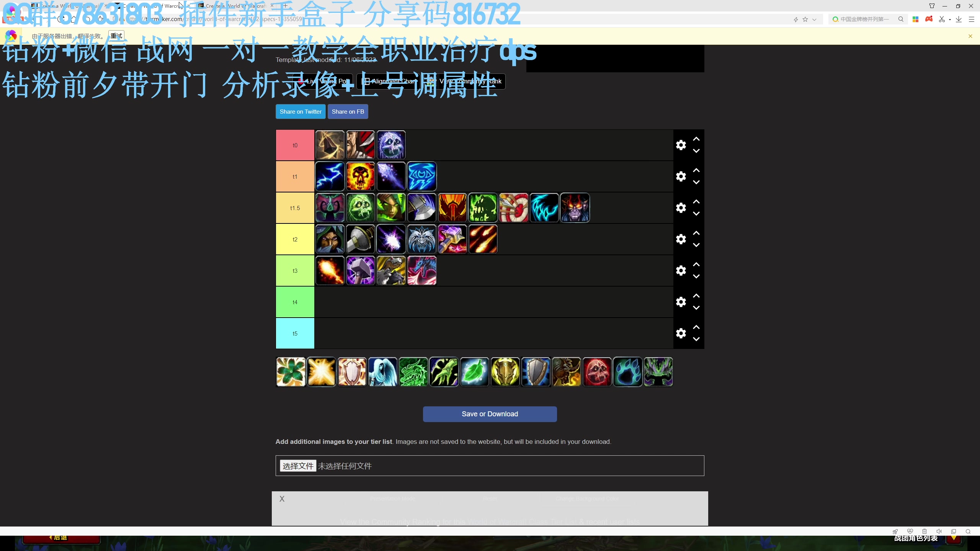Click the golden helm icon in bottom pool

click(505, 372)
